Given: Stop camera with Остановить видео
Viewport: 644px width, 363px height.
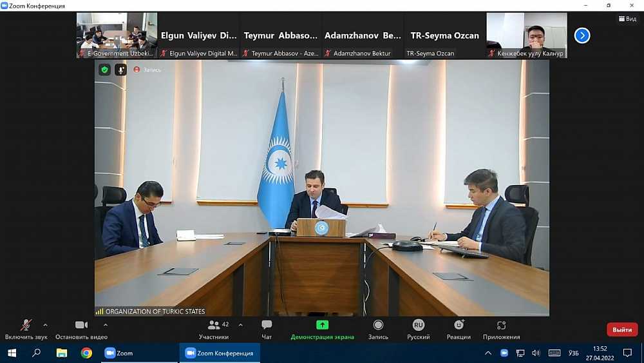Looking at the screenshot, I should pos(81,329).
